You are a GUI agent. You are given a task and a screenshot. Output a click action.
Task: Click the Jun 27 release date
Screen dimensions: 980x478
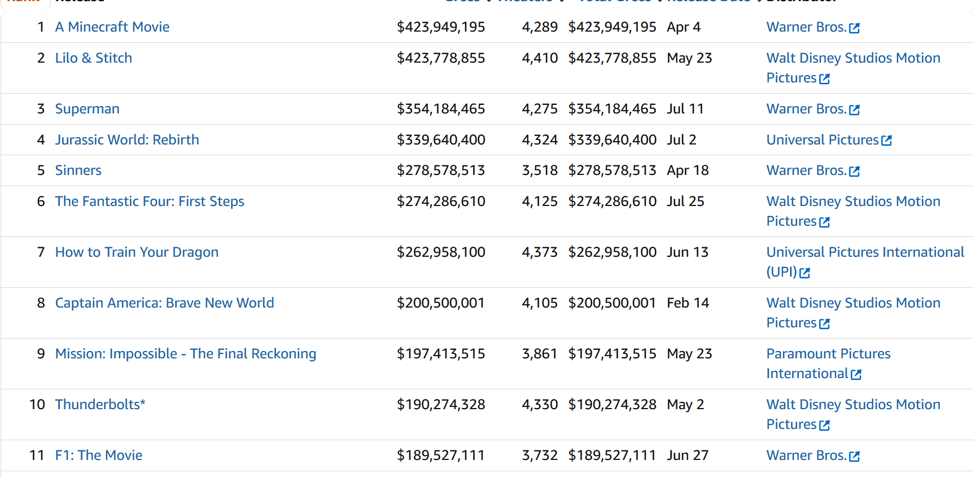pos(688,455)
